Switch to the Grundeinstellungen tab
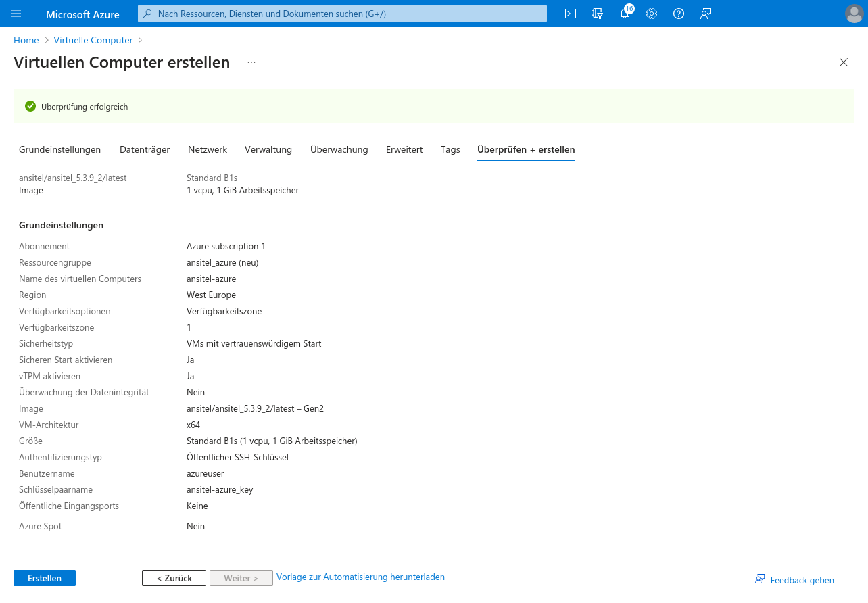Image resolution: width=868 pixels, height=603 pixels. coord(59,149)
